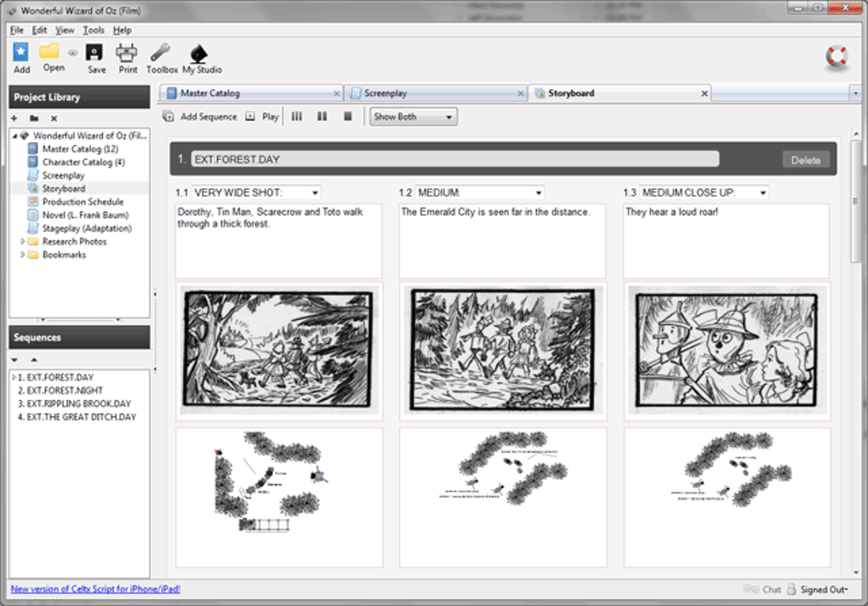Click shot 1.1 description text box
The image size is (868, 606).
[x=278, y=241]
